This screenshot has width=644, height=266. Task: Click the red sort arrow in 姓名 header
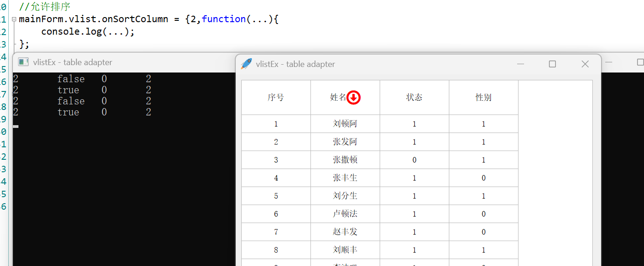[x=354, y=97]
